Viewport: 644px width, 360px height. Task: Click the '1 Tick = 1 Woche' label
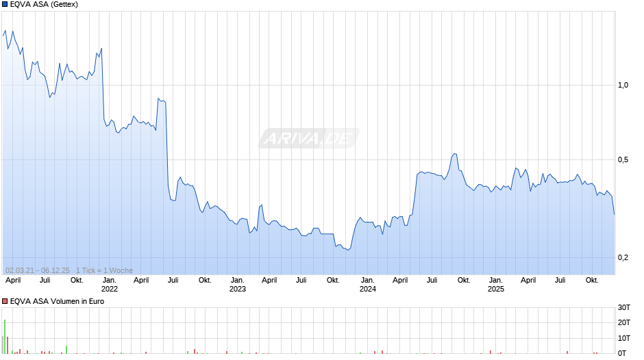point(104,270)
